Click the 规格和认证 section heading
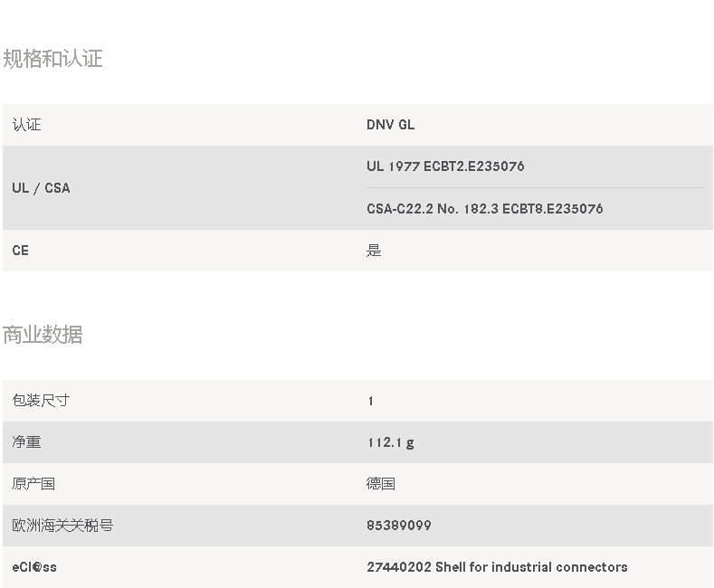Viewport: 714px width, 588px height. tap(52, 59)
